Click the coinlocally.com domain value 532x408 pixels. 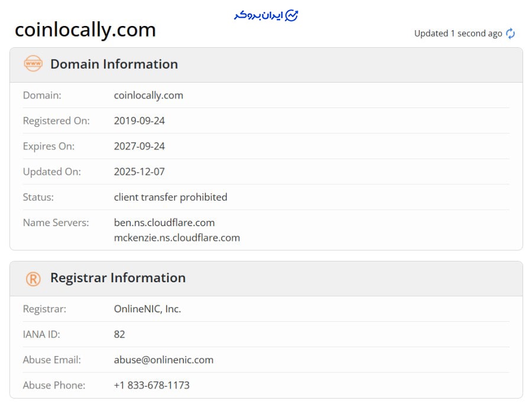148,96
